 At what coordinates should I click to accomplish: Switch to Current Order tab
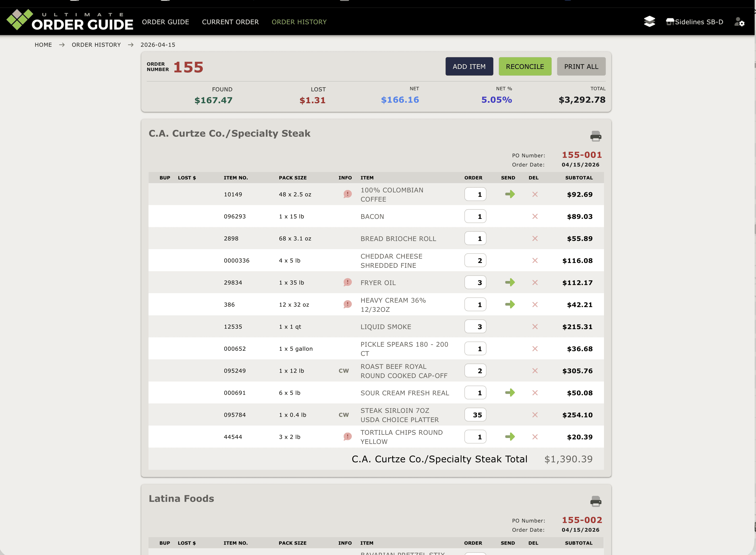point(230,22)
